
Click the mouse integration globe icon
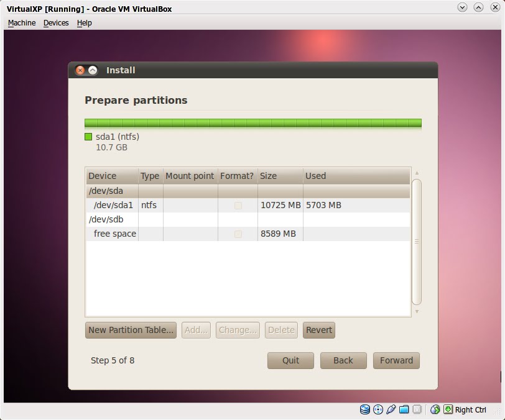pos(435,409)
